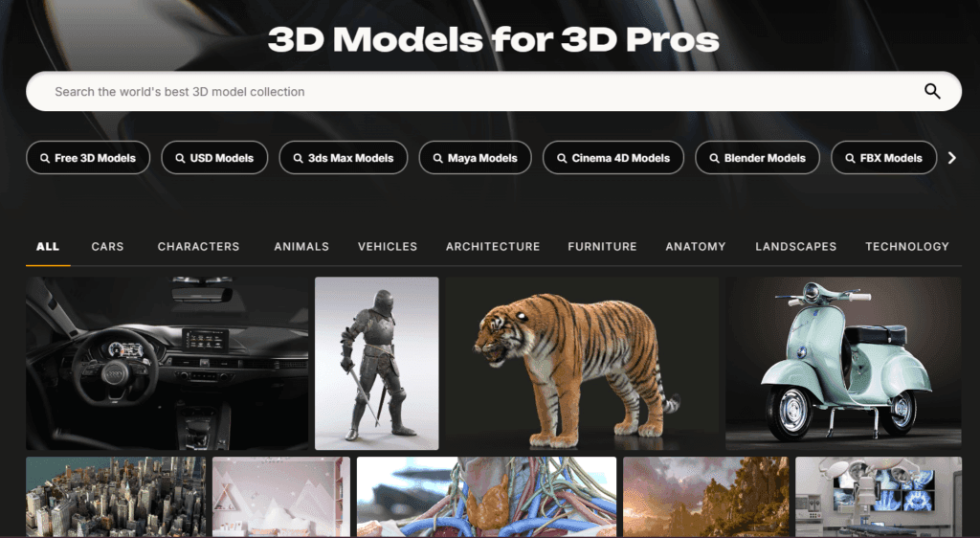Open the Anatomy category tab
This screenshot has width=980, height=538.
696,246
